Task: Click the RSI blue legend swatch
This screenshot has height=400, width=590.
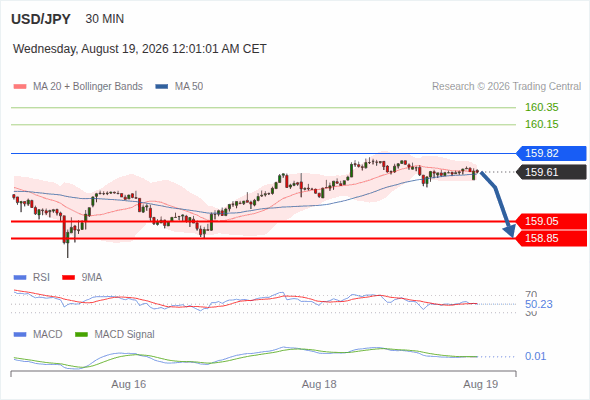Action: click(x=20, y=278)
